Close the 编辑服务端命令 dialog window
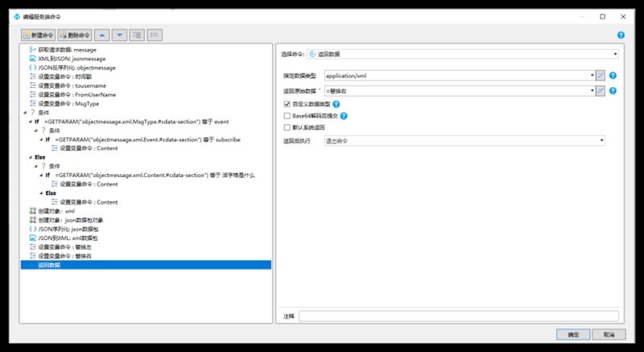Viewport: 644px width, 352px height. pyautogui.click(x=623, y=17)
